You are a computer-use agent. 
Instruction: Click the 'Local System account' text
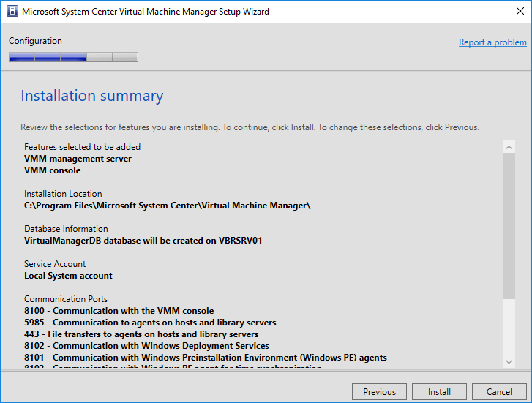point(68,276)
